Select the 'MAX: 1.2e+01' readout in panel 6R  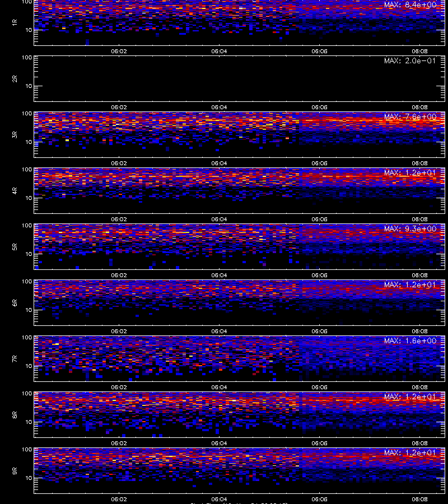point(410,285)
